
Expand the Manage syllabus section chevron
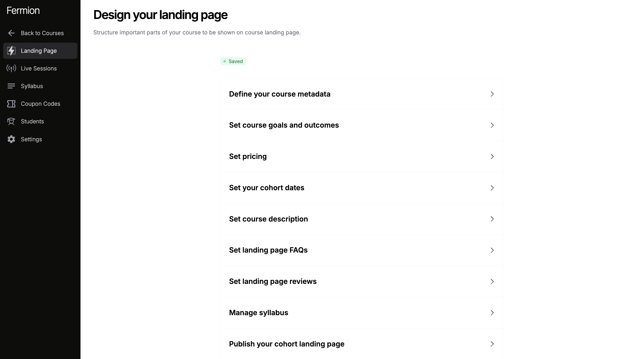coord(492,313)
